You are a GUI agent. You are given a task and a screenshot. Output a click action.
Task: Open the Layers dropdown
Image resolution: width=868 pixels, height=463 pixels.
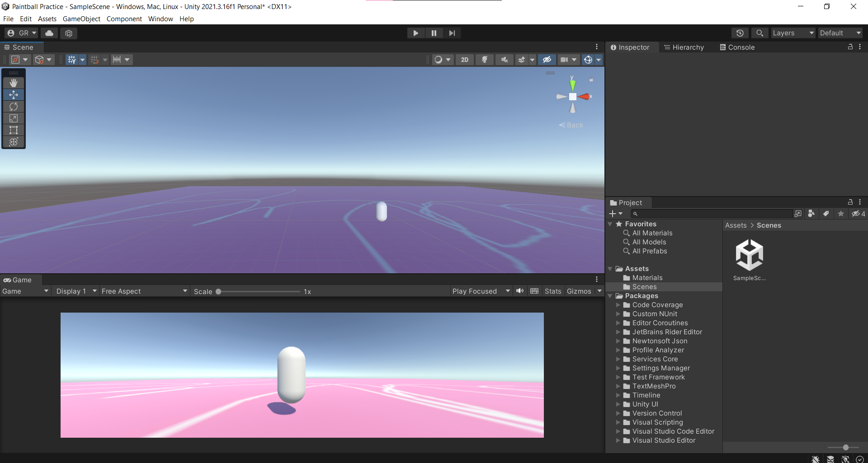(x=793, y=33)
